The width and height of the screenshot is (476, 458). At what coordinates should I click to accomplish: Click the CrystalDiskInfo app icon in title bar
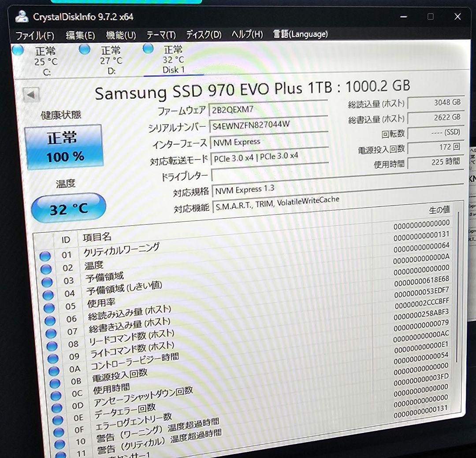[22, 17]
